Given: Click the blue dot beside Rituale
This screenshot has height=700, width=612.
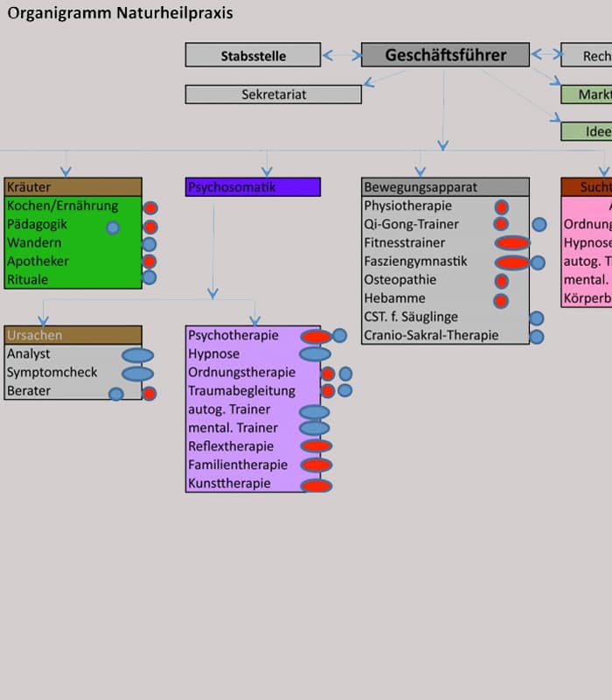Looking at the screenshot, I should [150, 277].
